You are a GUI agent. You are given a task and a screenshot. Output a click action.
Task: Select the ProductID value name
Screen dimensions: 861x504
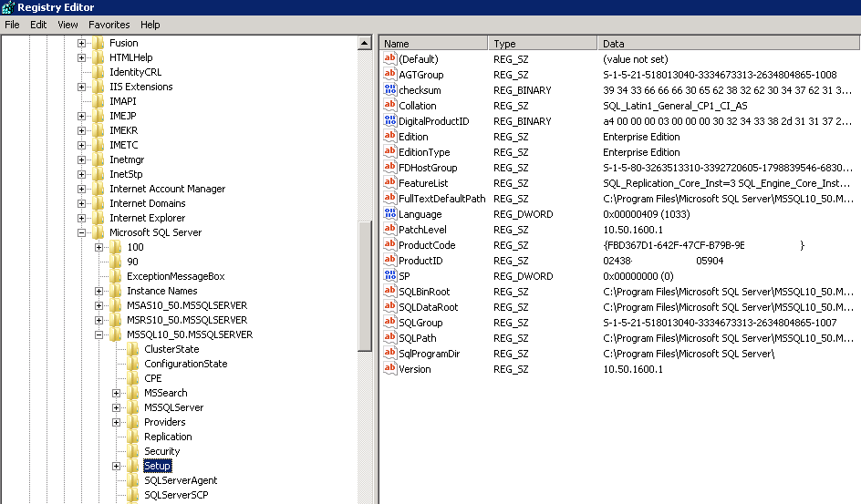pos(420,261)
